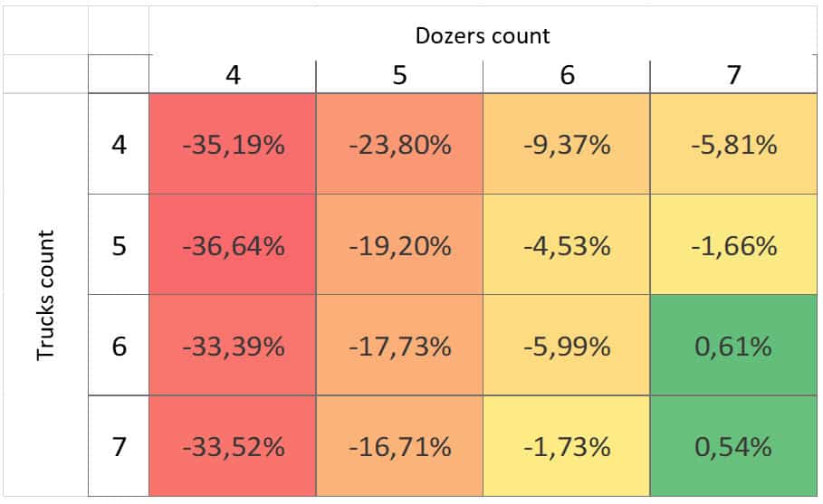Select the dozers column header 7
Viewport: 823px width, 504px height.
tap(733, 74)
